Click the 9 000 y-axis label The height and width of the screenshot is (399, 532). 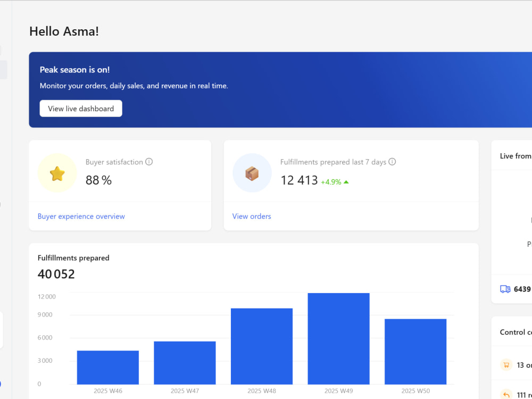click(x=45, y=314)
